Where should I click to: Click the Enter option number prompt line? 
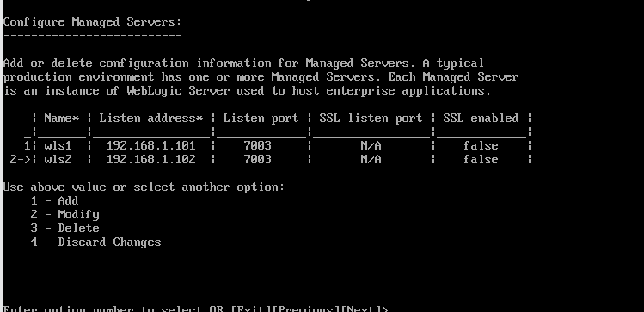pyautogui.click(x=195, y=309)
